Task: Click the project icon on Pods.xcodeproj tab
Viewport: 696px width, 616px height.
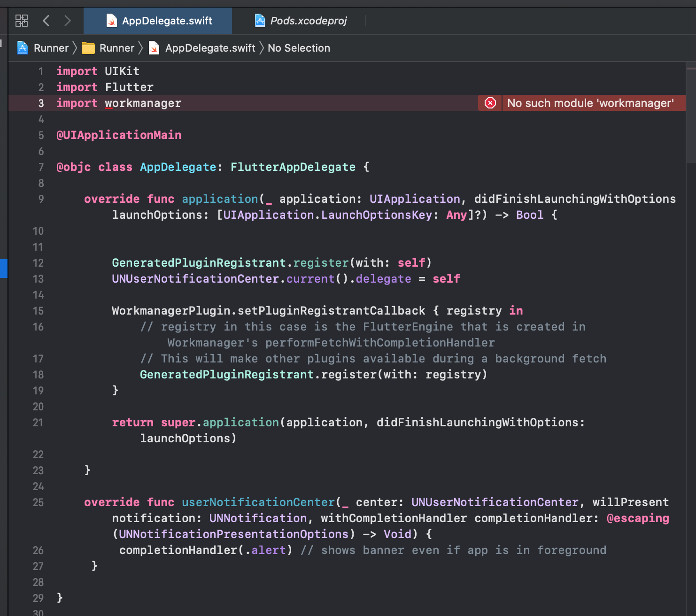Action: [259, 20]
